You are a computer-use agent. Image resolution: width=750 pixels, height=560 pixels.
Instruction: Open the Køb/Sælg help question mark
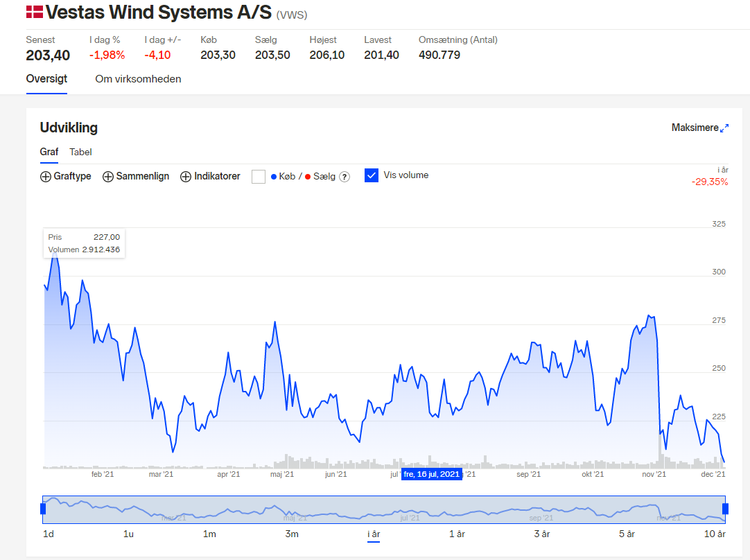[x=345, y=177]
